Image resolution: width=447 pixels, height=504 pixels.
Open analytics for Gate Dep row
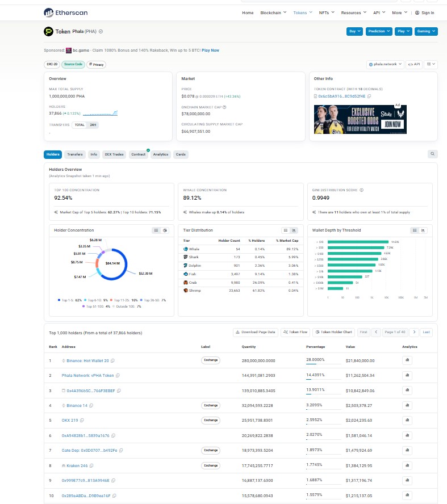point(407,450)
